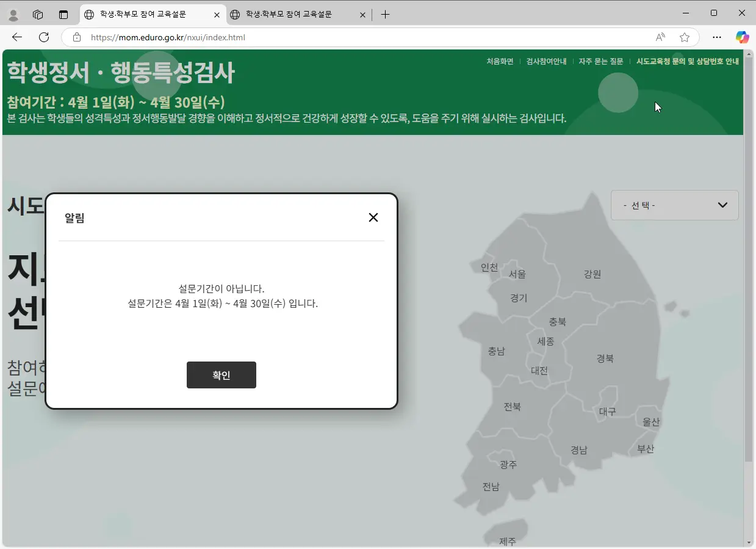Open the browser settings ellipsis menu
756x549 pixels.
(717, 37)
